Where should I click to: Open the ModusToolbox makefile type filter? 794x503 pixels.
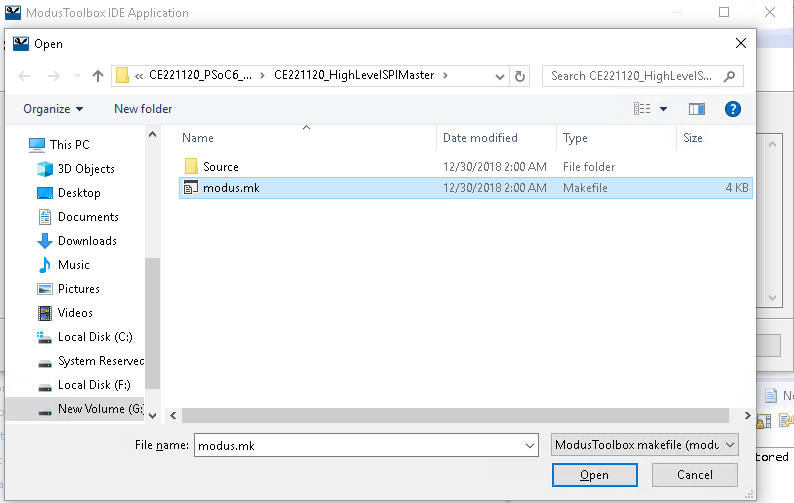click(644, 445)
